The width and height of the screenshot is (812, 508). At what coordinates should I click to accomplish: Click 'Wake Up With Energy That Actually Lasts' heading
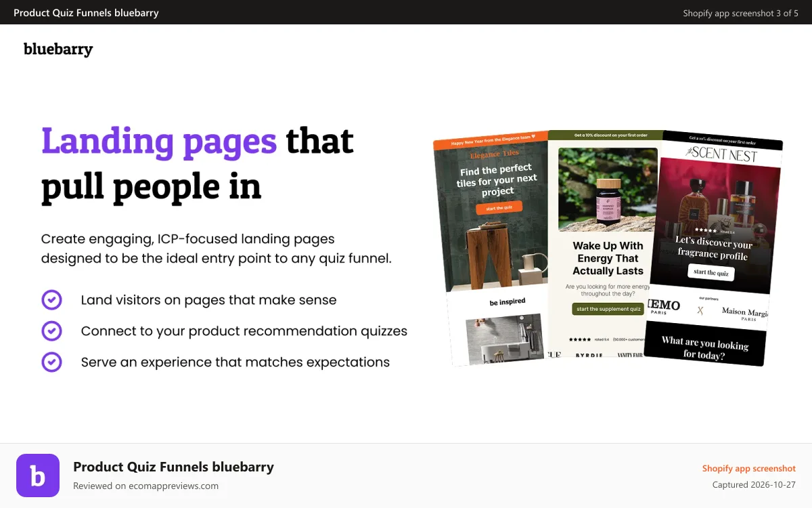pyautogui.click(x=608, y=258)
